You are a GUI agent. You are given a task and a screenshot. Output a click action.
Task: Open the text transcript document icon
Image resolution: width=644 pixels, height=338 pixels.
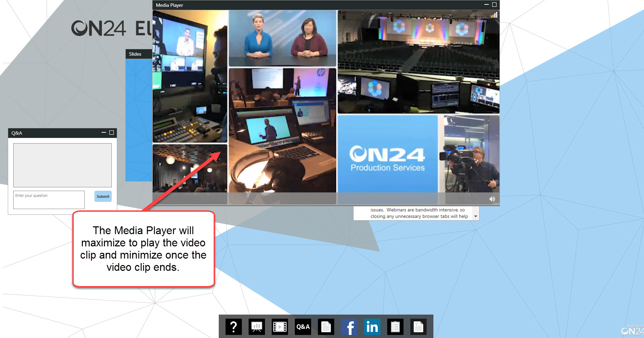418,327
